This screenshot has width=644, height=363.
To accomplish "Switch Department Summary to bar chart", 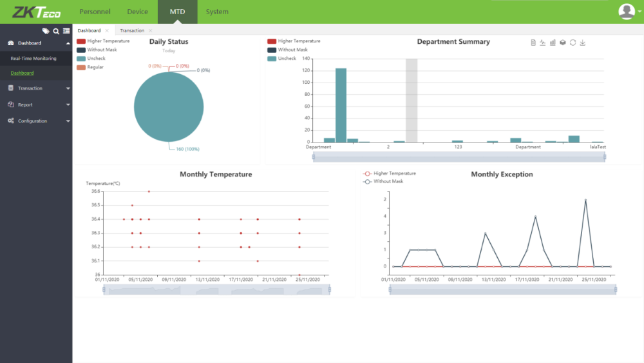I will point(553,43).
